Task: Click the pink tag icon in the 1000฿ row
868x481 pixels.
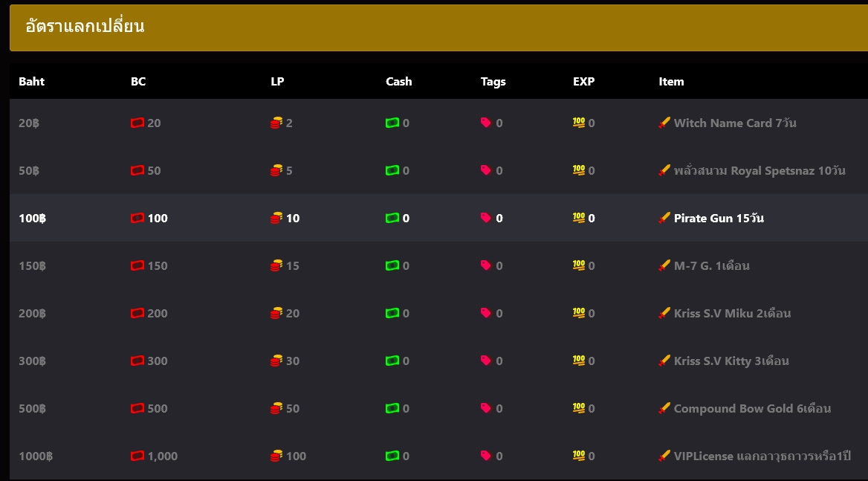Action: 486,456
